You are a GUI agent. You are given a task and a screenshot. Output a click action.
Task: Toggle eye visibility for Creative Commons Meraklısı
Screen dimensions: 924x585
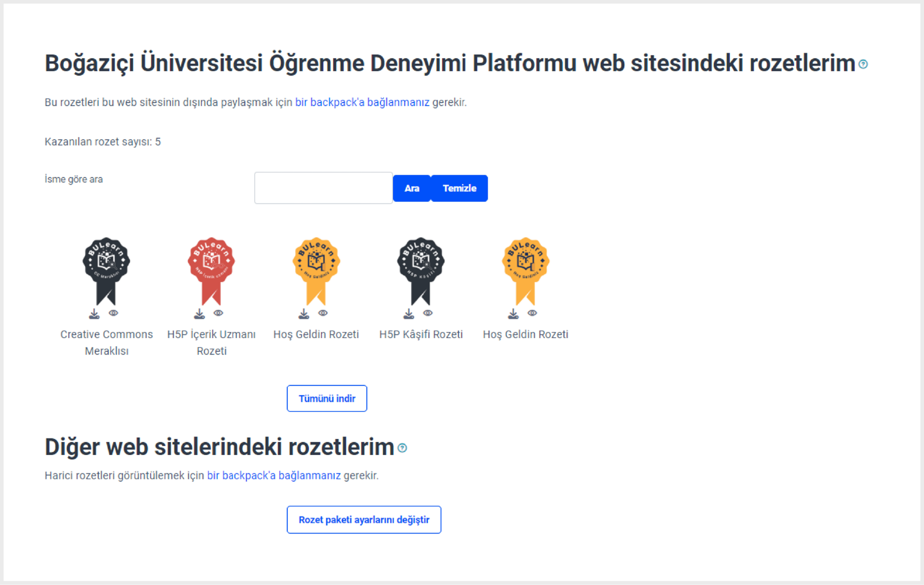[113, 313]
